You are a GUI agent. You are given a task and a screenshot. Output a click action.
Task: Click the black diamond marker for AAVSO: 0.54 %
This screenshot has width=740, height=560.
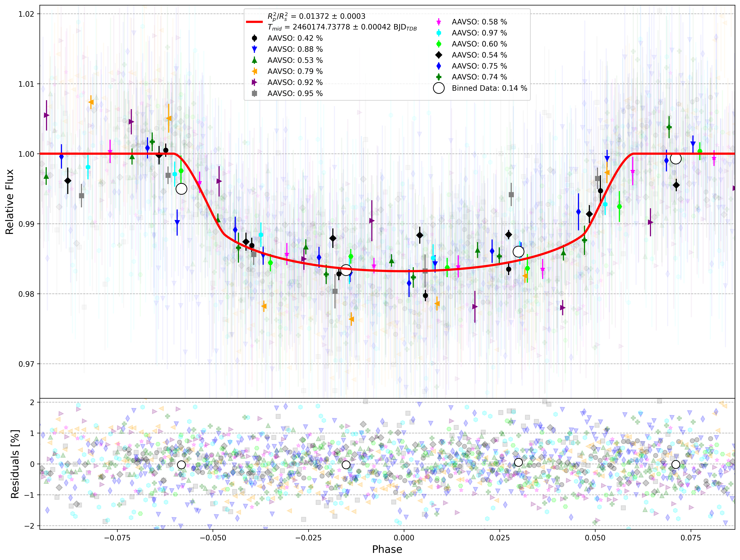439,55
